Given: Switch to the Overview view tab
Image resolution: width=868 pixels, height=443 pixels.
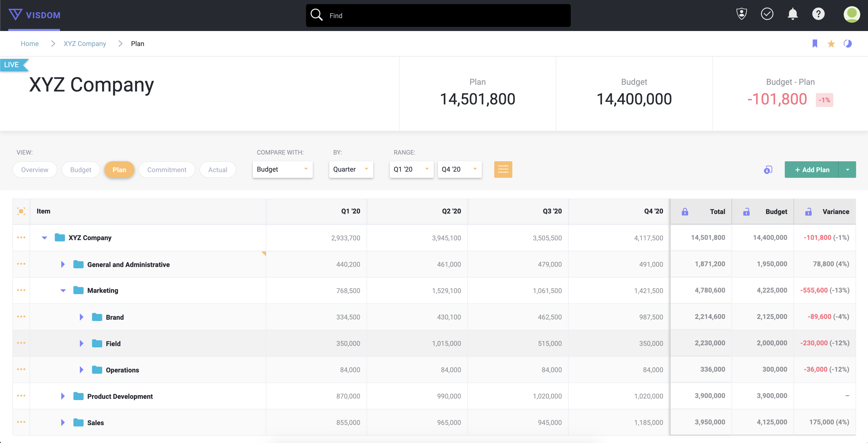Looking at the screenshot, I should point(35,170).
